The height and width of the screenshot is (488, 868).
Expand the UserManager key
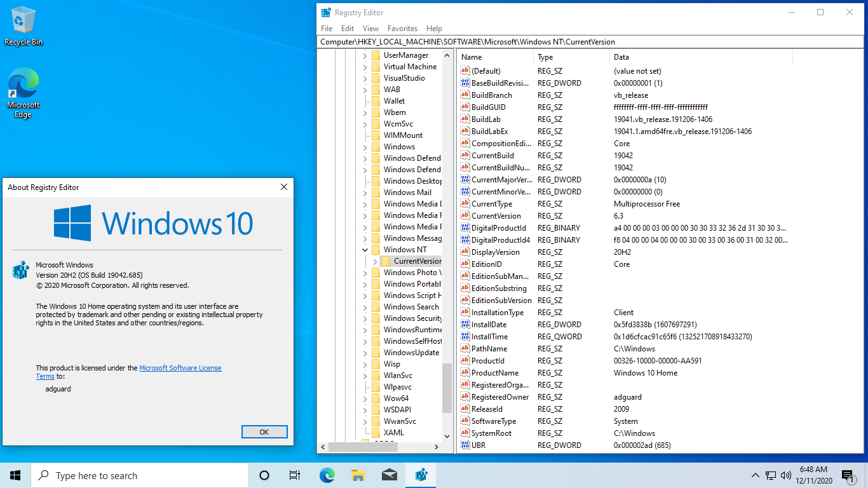(365, 55)
